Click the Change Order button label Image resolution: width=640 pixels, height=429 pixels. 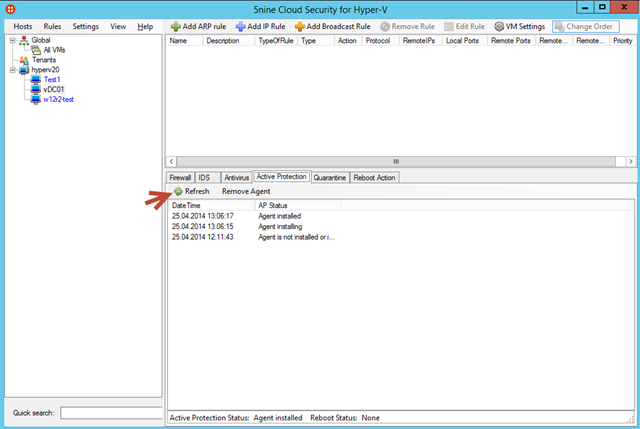[x=589, y=27]
